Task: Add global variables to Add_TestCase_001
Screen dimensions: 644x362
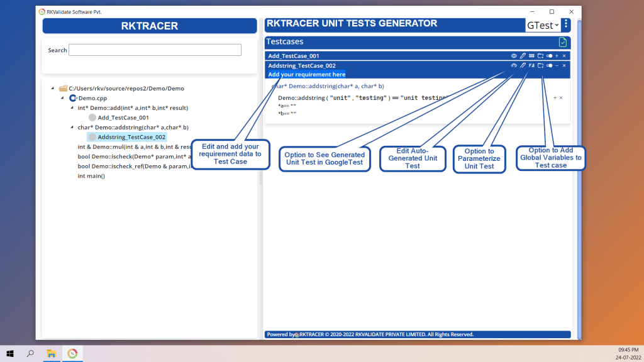Action: pos(540,55)
